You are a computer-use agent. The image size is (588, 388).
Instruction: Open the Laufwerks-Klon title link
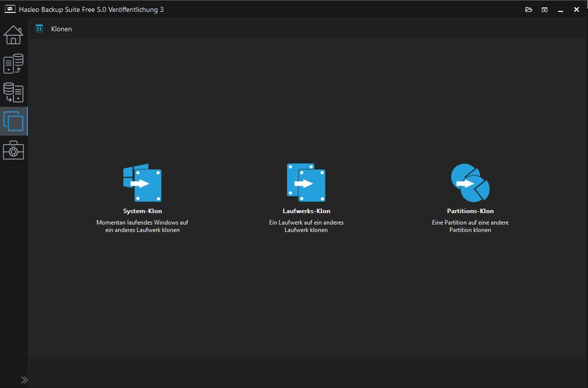pyautogui.click(x=306, y=211)
